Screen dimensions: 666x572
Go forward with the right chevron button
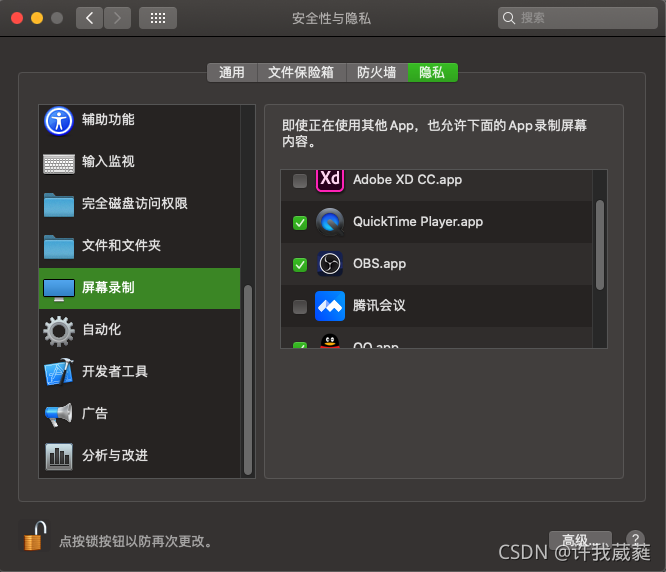(x=117, y=18)
